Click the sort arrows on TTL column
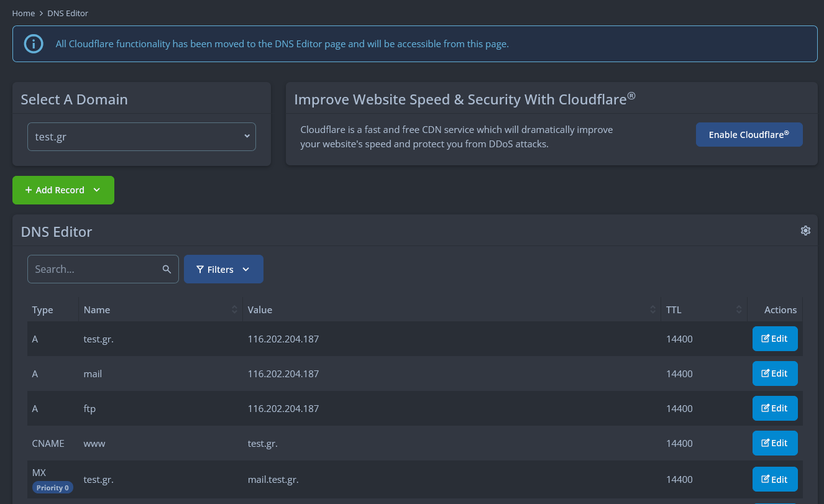 coord(739,309)
